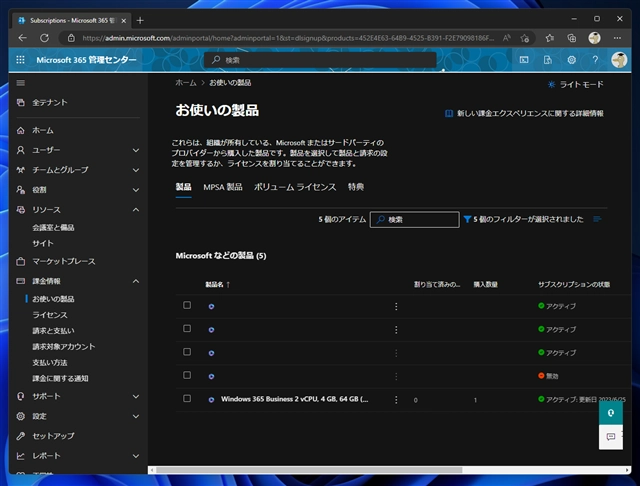Open 新しい課金エクスペリエンス details link
The image size is (640, 486).
[x=524, y=113]
